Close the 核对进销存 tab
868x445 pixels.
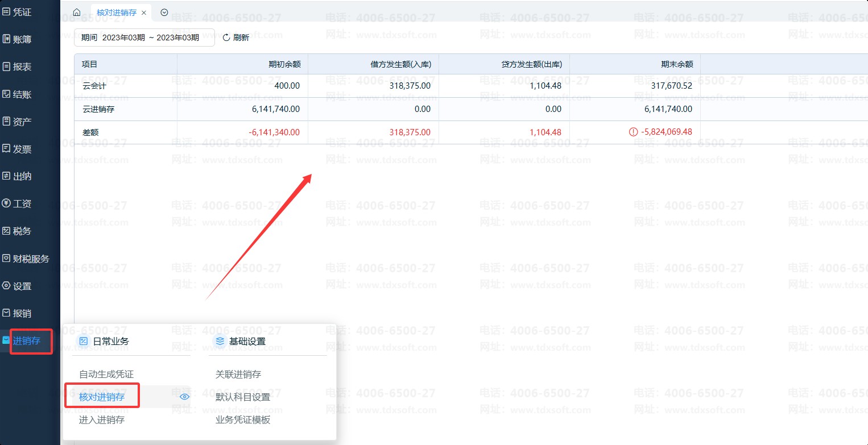(144, 13)
